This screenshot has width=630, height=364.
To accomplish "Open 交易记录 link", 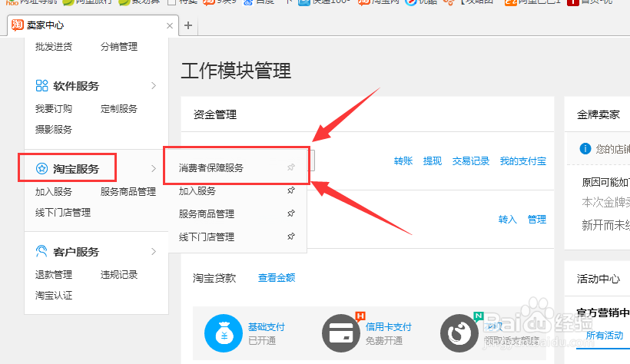I will click(471, 161).
